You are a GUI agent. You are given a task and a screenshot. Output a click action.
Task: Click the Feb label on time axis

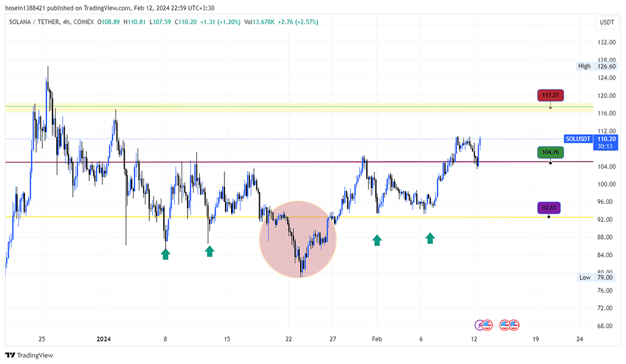(377, 339)
